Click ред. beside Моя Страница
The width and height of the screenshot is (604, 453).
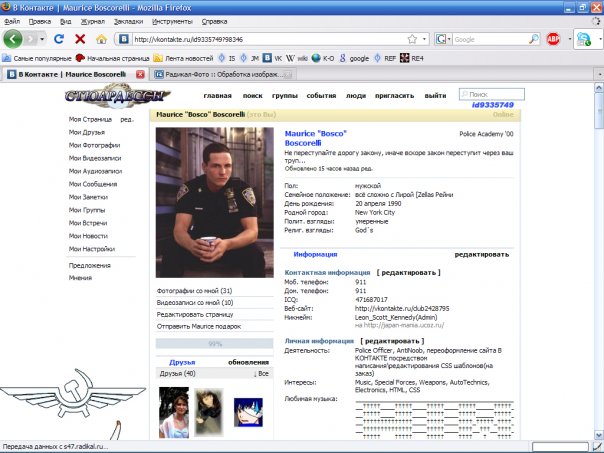pyautogui.click(x=127, y=119)
